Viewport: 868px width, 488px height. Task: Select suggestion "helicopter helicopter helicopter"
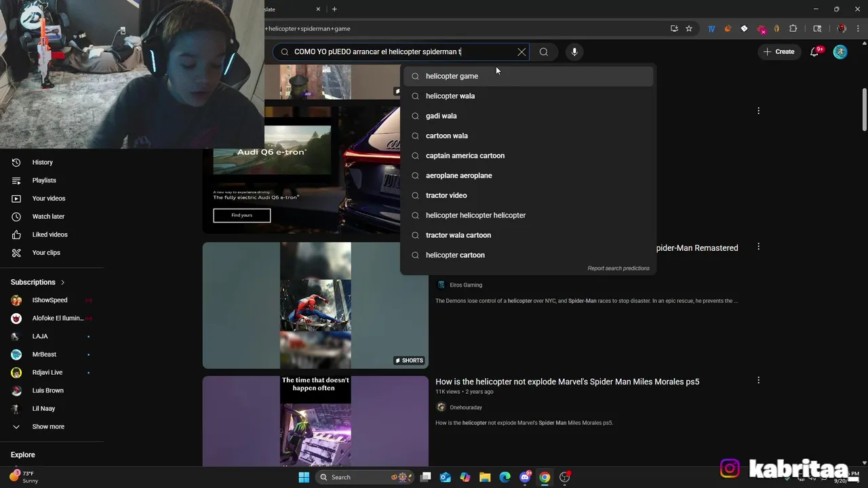click(x=528, y=215)
